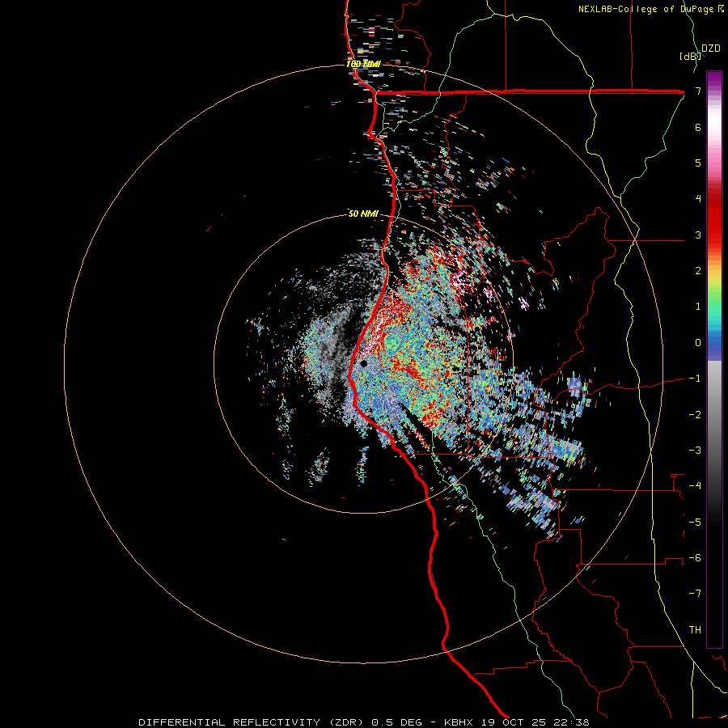Click the -6 value on the color scale

click(695, 558)
